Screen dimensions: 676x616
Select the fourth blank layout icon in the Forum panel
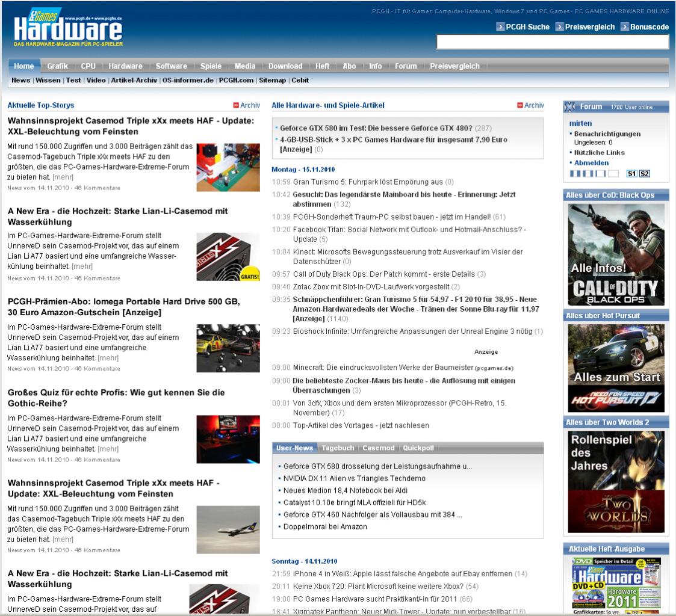(x=613, y=174)
